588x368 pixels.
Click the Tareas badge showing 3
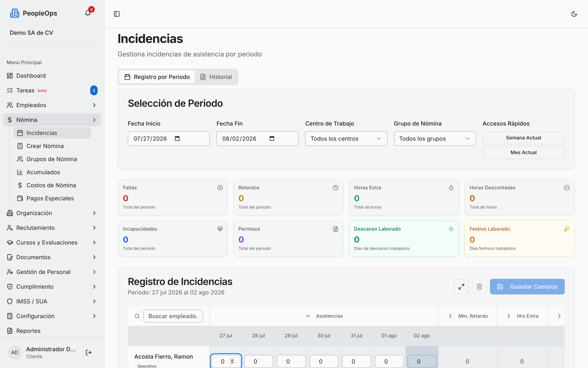click(94, 90)
